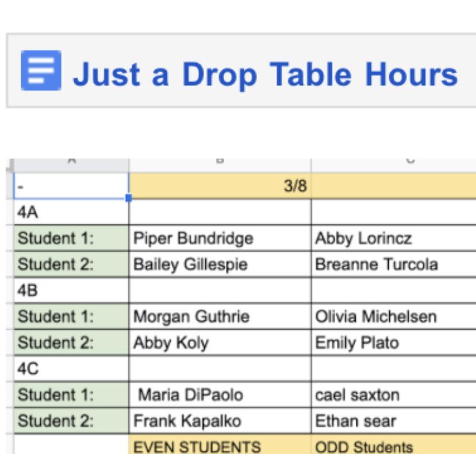
Task: Select the Olivia Michelsen cell
Action: 393,316
